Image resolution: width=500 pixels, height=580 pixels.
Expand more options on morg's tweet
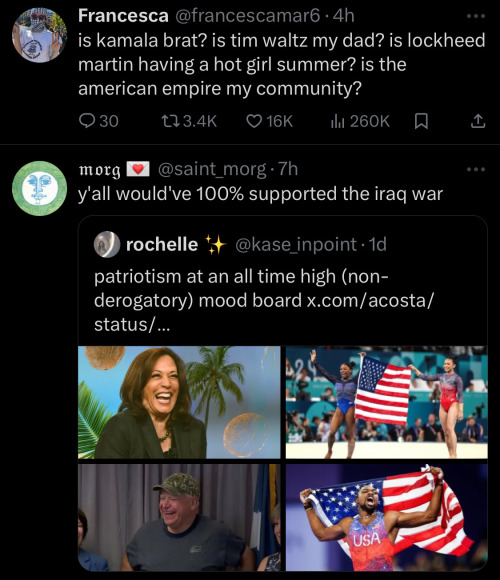pos(476,169)
